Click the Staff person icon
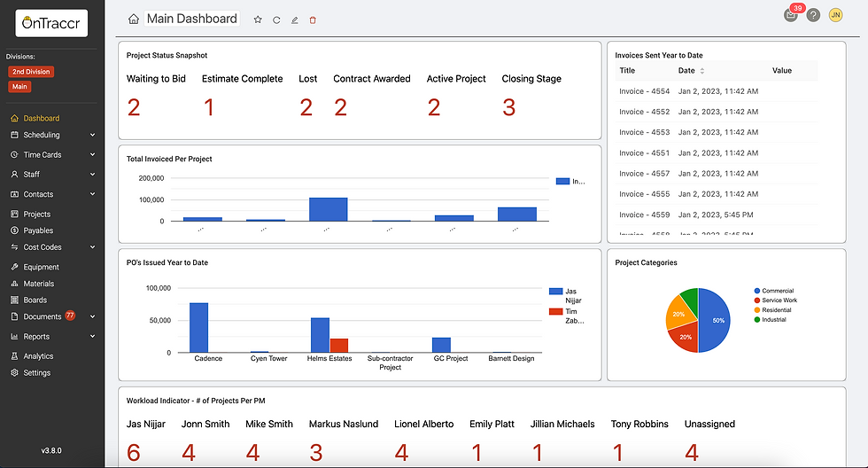The image size is (868, 468). click(x=14, y=175)
